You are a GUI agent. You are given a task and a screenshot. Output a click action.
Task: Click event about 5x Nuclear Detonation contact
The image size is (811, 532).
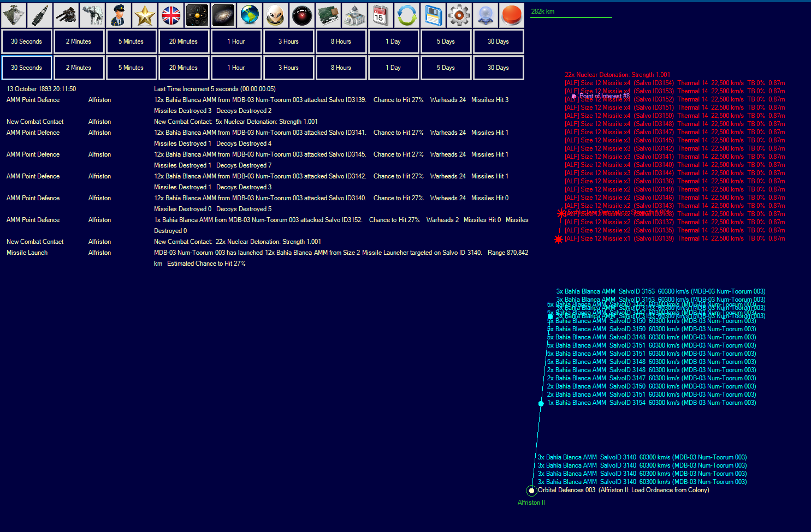(x=236, y=122)
